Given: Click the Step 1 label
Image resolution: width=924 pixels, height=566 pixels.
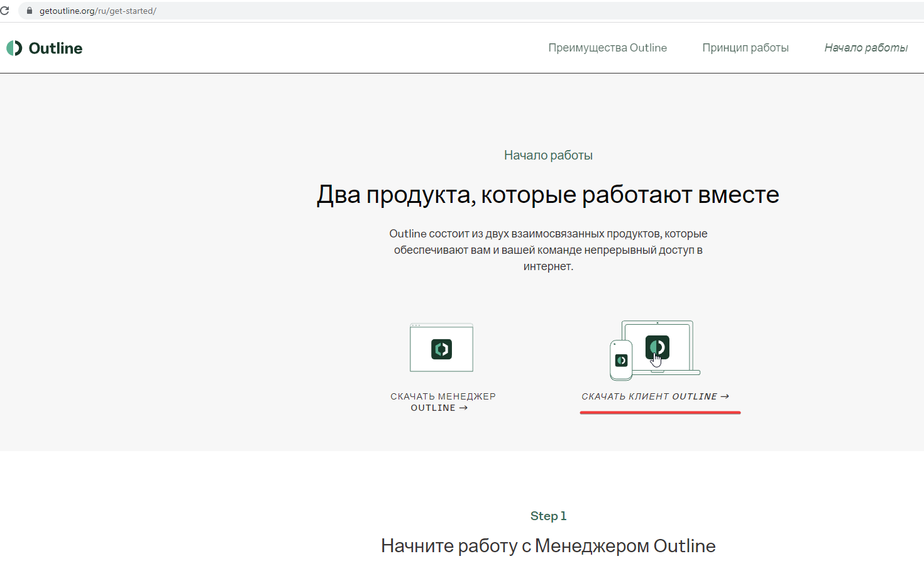Looking at the screenshot, I should click(x=548, y=516).
